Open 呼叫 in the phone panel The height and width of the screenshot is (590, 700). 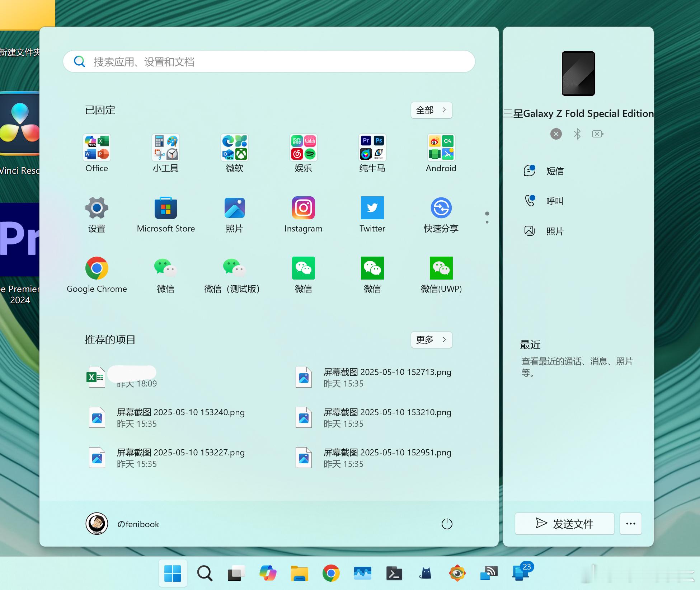(x=544, y=201)
